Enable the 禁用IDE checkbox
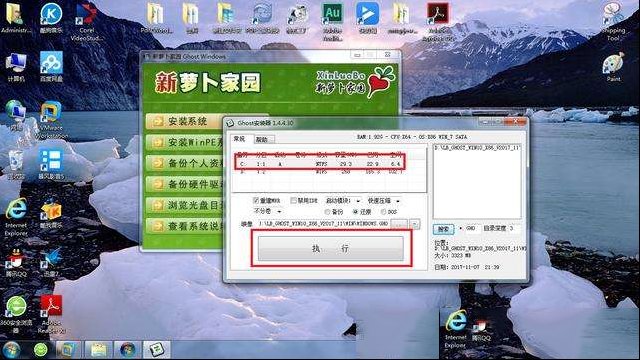Screen dimensions: 640x360 click(x=293, y=200)
